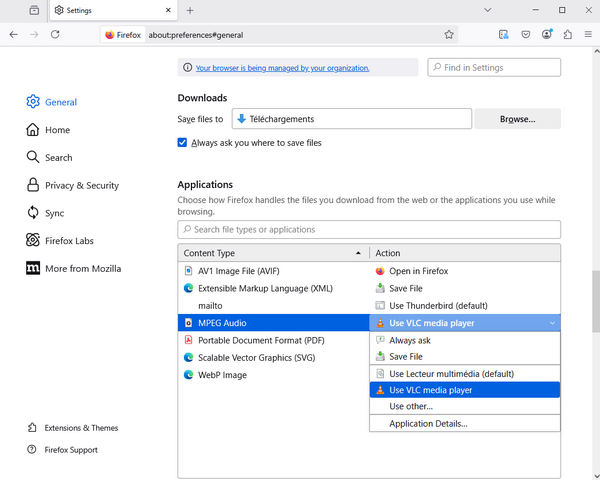600x480 pixels.
Task: Select the MPEG Audio row
Action: 274,323
